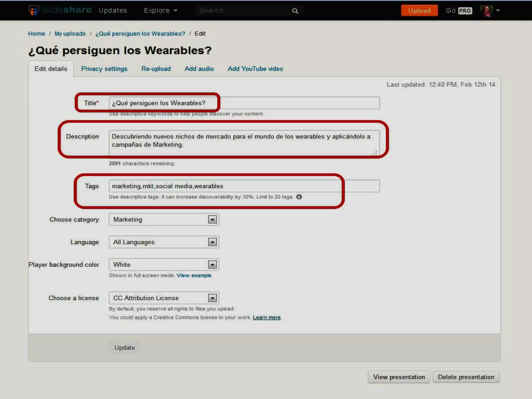Click description textarea resize handle

point(375,153)
